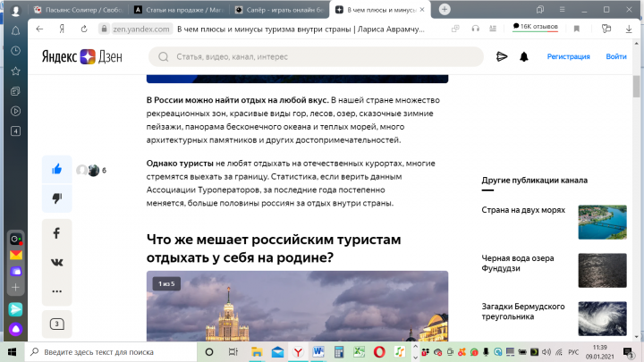Click the Moscow skyline gallery image

(x=297, y=307)
